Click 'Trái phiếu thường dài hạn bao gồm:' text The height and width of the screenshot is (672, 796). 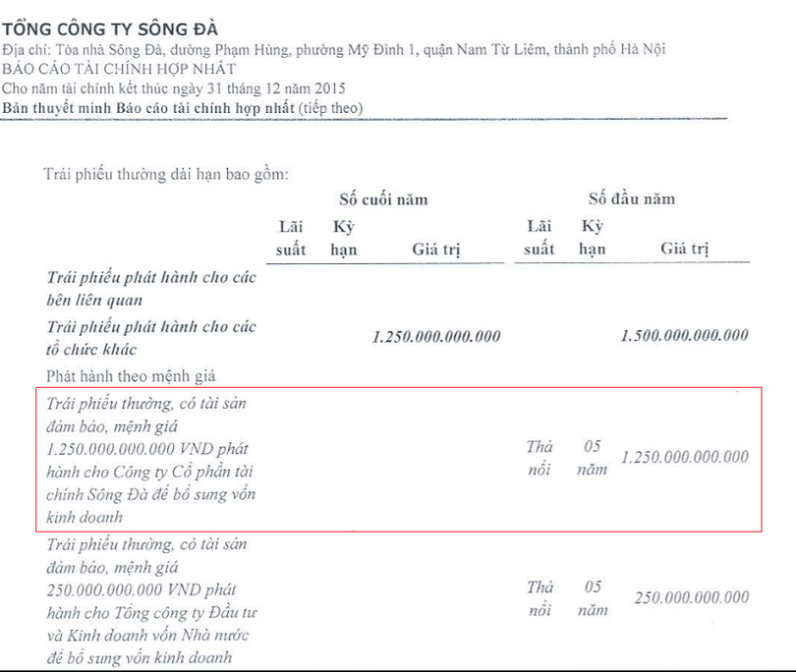coord(165,174)
